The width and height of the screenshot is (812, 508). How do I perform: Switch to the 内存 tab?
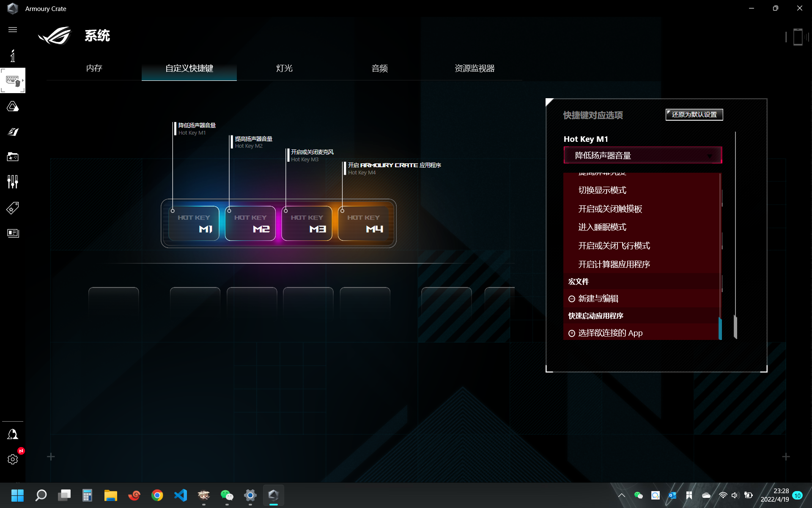(94, 68)
